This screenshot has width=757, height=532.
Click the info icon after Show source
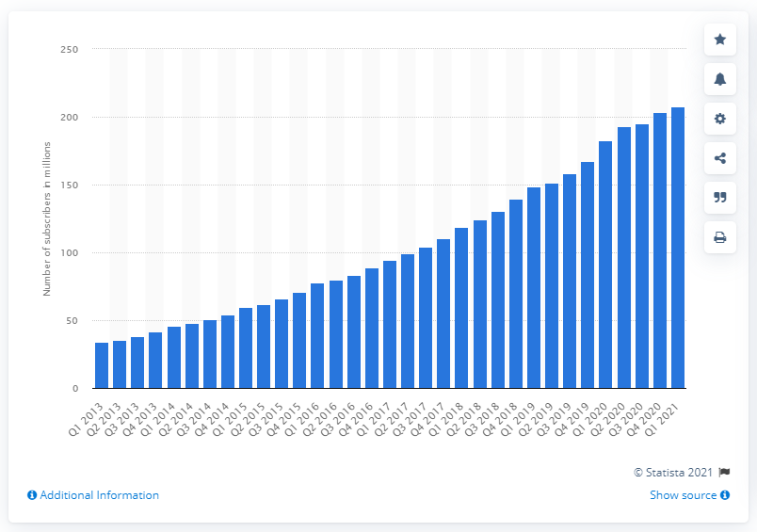pyautogui.click(x=725, y=495)
